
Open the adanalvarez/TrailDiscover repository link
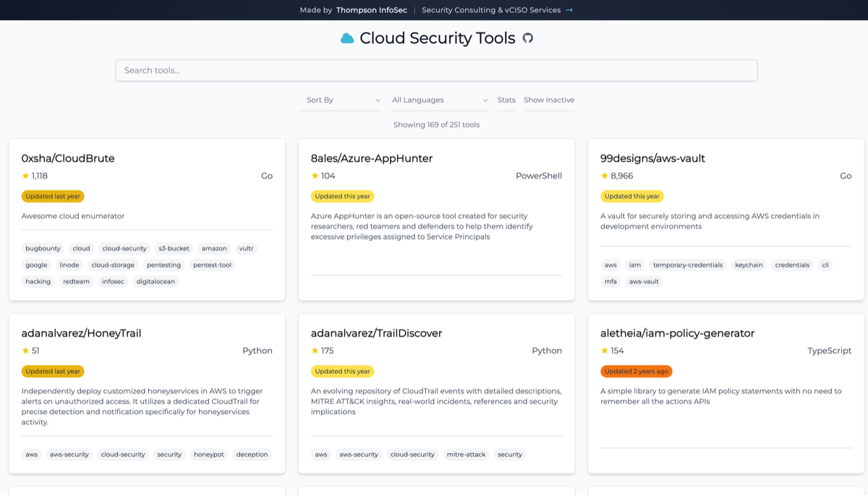(376, 333)
